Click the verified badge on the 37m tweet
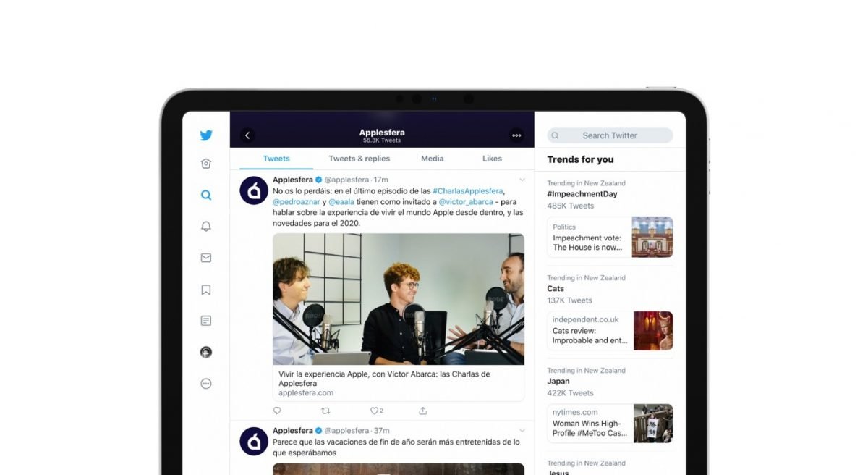Screen dimensions: 868x475 tap(318, 431)
